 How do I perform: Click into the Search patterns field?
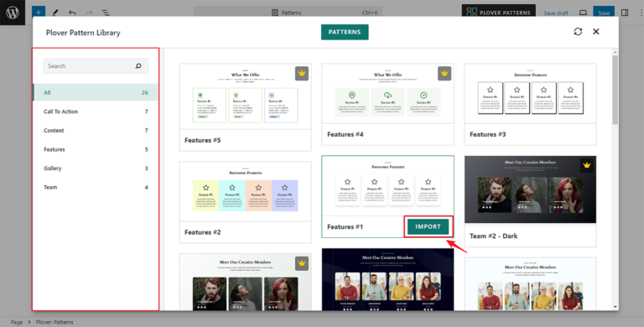click(96, 65)
